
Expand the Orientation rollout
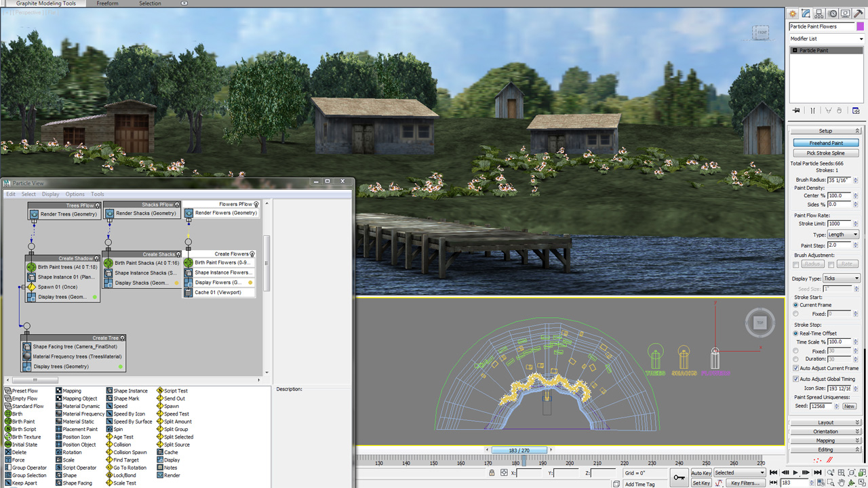click(x=825, y=431)
